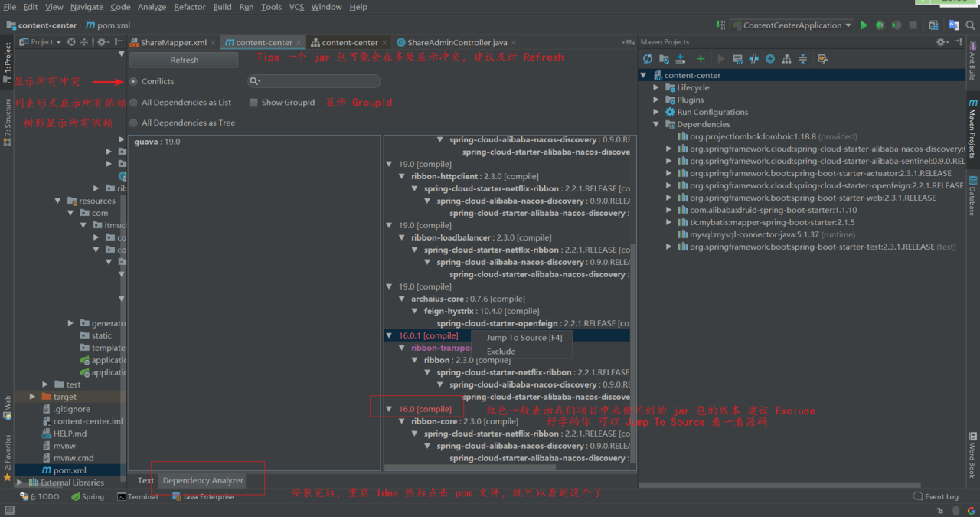Select All Dependencies as List radio
The width and height of the screenshot is (980, 517).
134,102
